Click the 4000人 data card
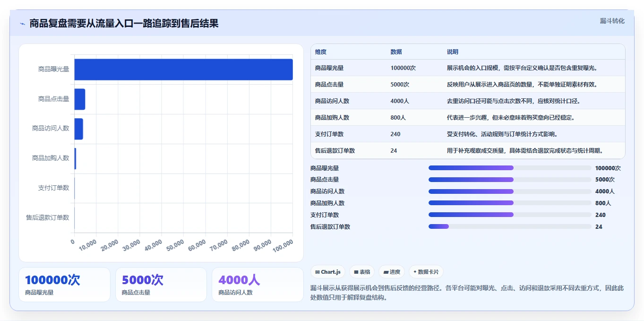 tap(258, 285)
